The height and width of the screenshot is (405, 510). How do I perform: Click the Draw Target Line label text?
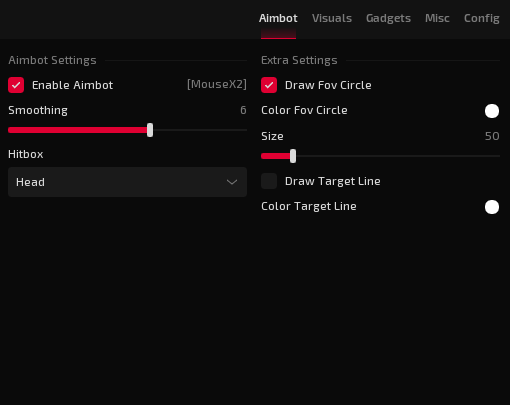333,181
